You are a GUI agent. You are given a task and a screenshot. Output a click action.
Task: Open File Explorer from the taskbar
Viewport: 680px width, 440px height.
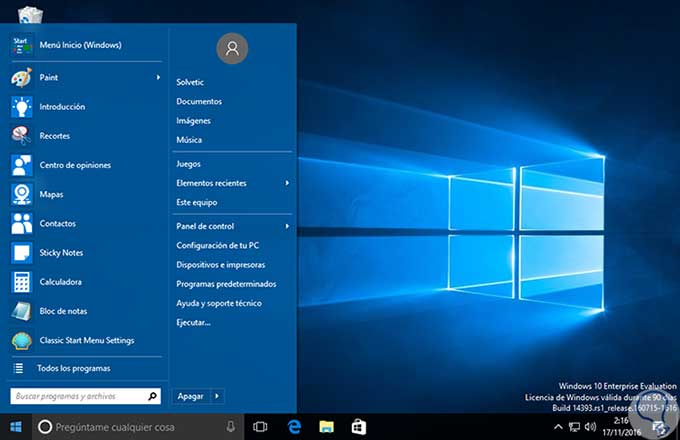[327, 427]
